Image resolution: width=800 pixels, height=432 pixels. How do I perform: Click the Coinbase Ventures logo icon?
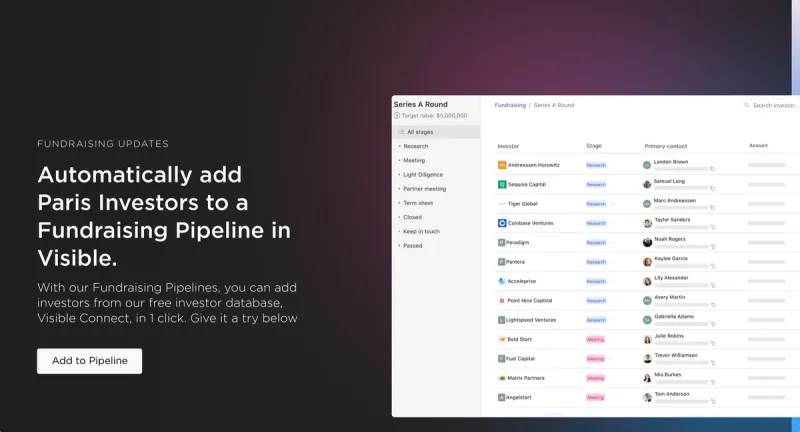[502, 223]
